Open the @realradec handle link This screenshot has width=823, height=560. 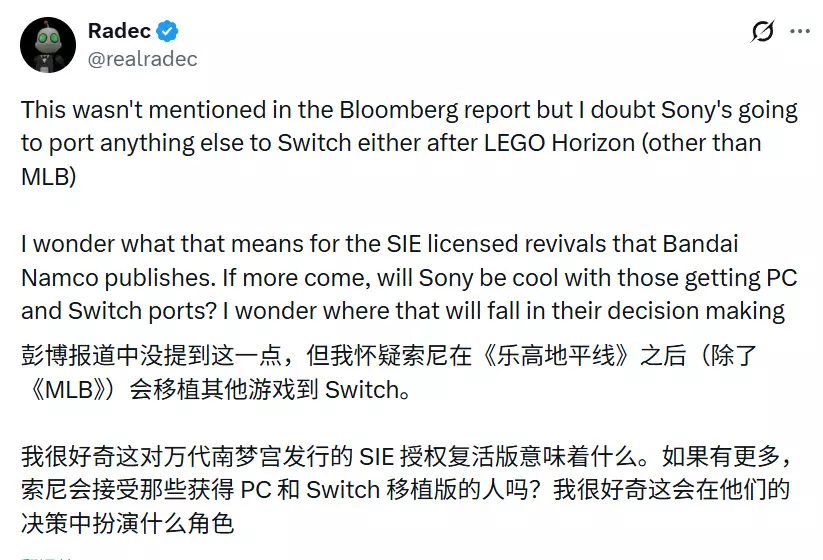pyautogui.click(x=142, y=59)
